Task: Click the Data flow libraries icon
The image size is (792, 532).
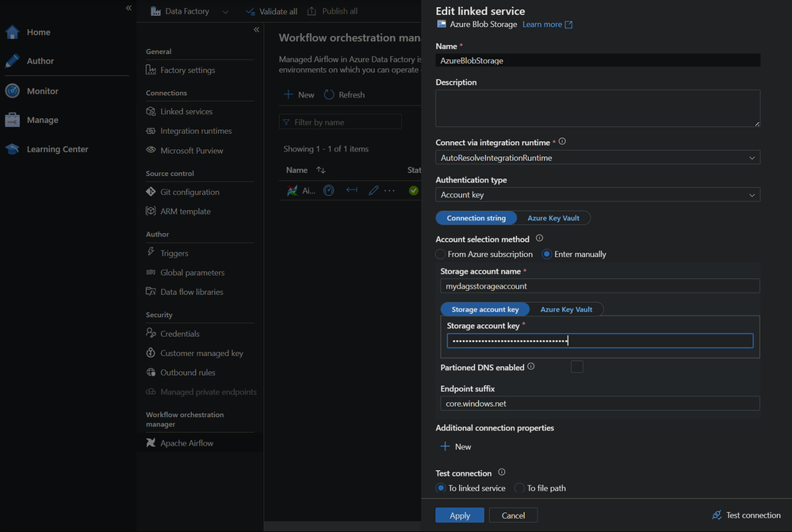Action: tap(151, 291)
